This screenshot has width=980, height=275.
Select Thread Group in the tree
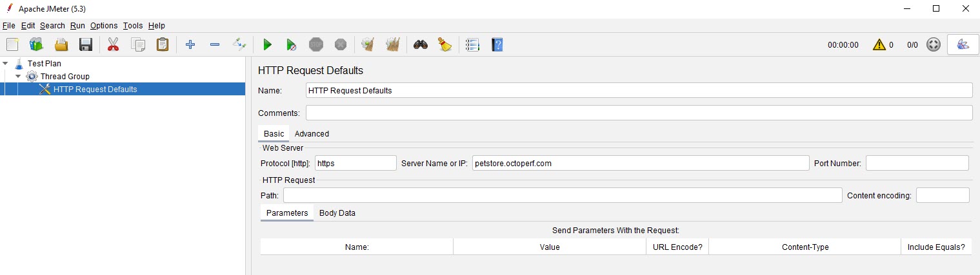pyautogui.click(x=65, y=77)
